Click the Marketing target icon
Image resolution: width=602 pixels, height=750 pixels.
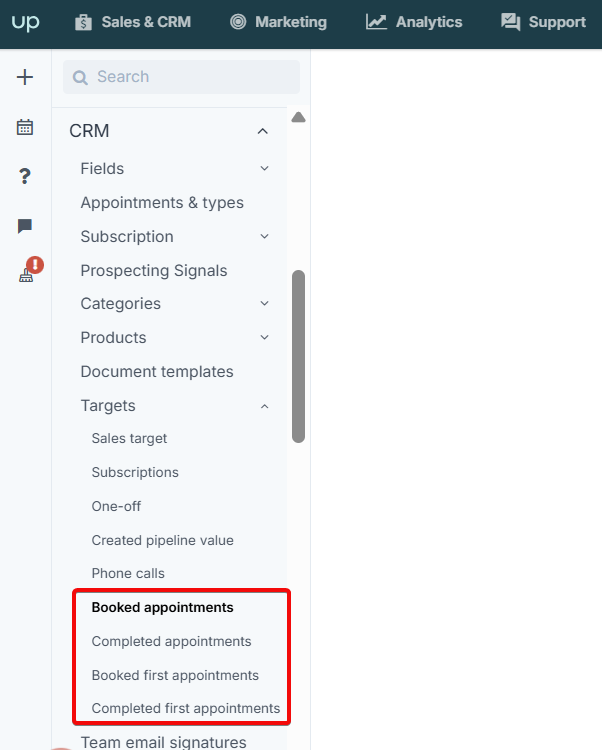coord(238,22)
